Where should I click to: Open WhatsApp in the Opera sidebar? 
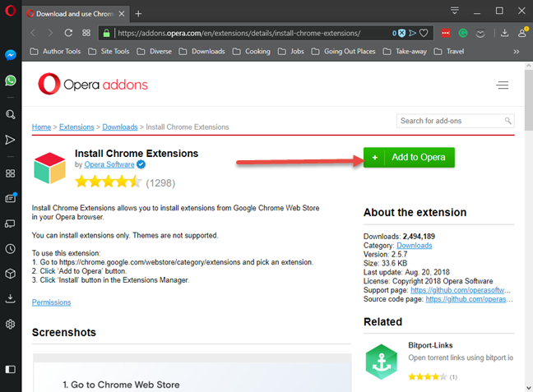pyautogui.click(x=11, y=81)
